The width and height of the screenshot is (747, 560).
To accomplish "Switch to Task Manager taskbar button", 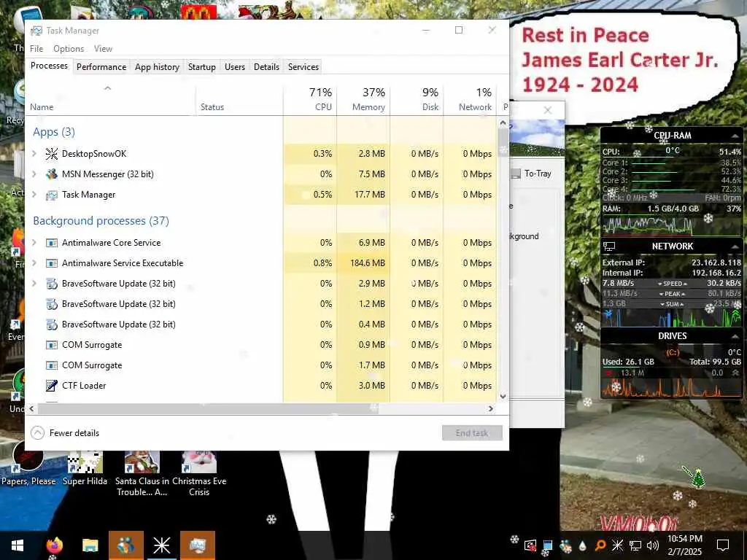I will tap(197, 545).
